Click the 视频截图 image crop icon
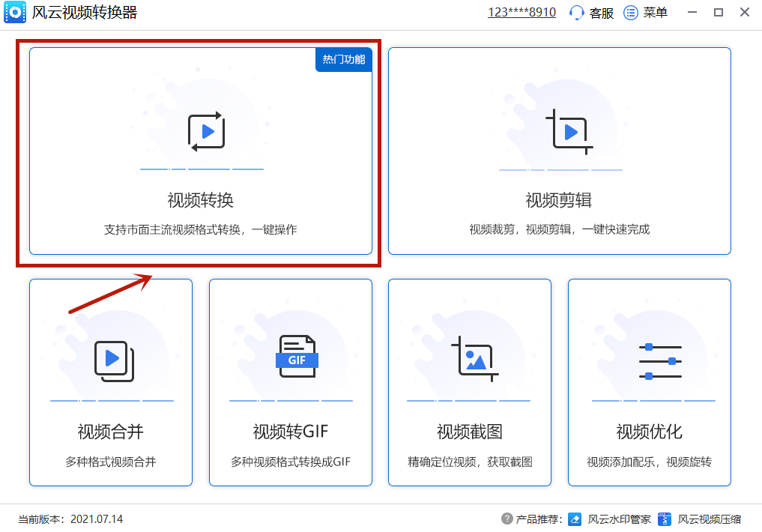This screenshot has height=532, width=762. (475, 359)
